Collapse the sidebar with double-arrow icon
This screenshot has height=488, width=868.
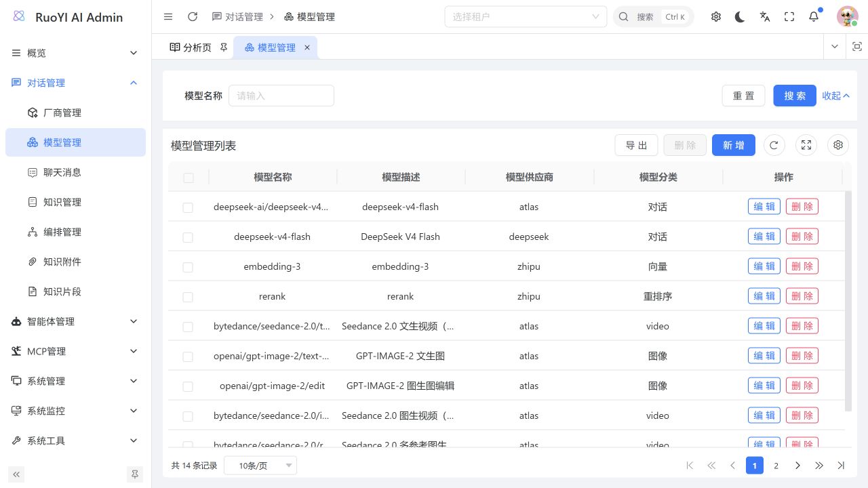point(16,474)
